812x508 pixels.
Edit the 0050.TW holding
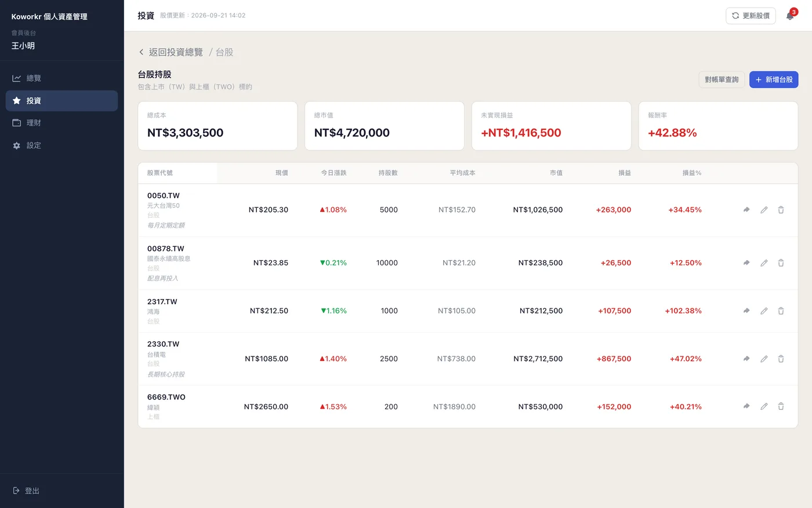764,210
